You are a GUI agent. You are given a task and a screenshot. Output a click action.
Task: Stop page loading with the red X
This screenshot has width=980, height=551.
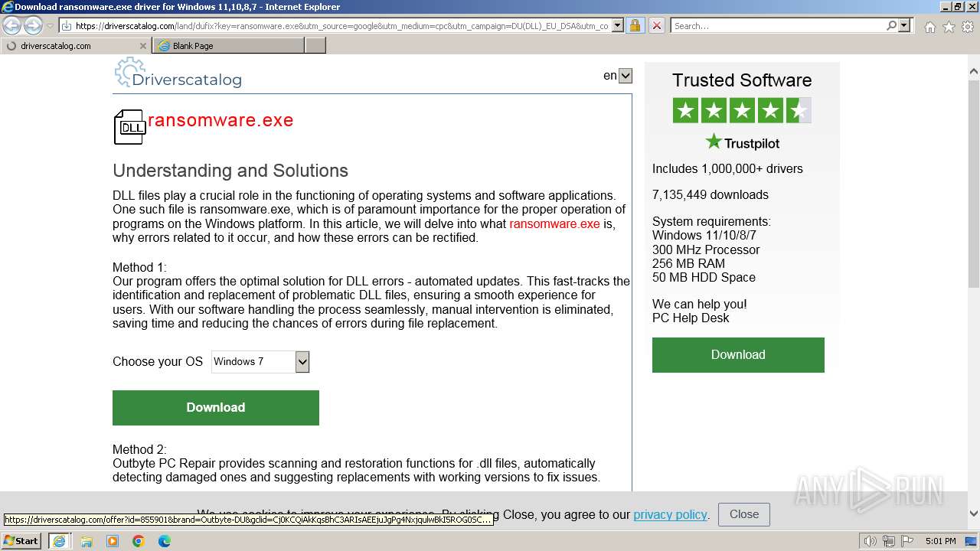pos(656,25)
